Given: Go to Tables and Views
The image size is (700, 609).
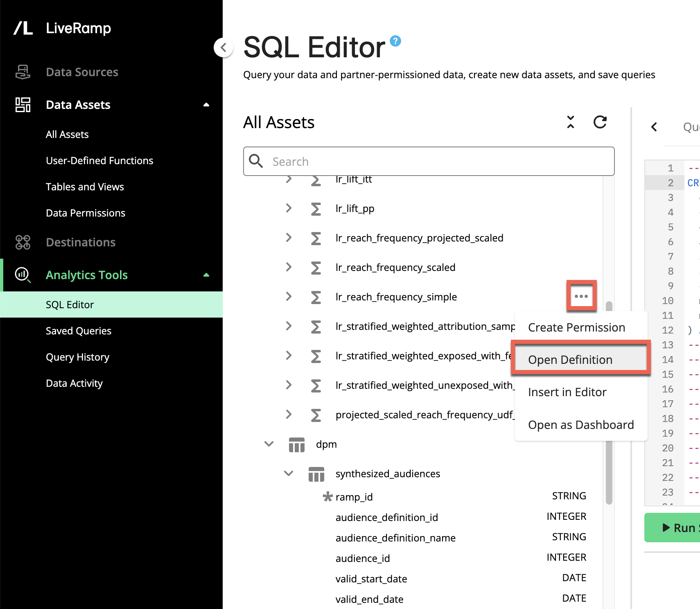Looking at the screenshot, I should pyautogui.click(x=85, y=187).
